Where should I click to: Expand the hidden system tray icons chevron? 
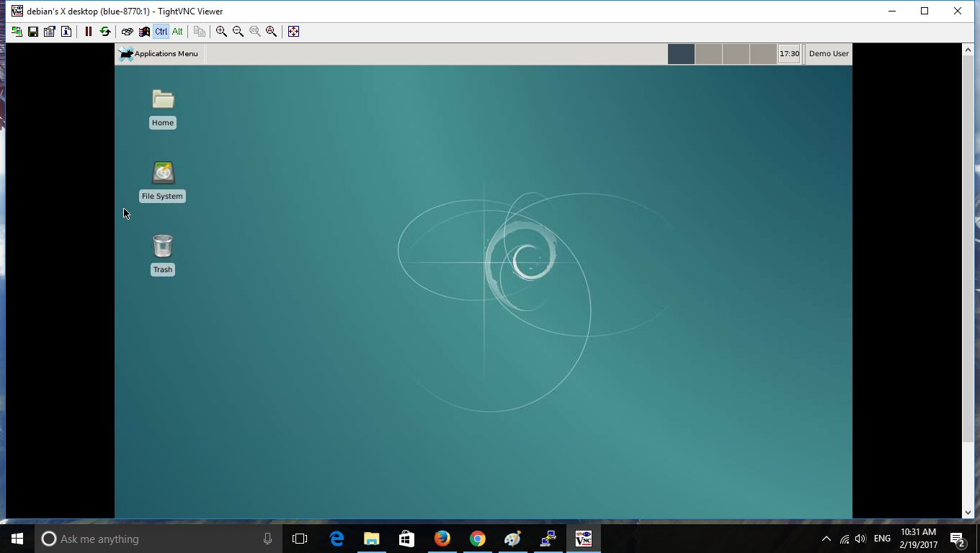click(x=827, y=539)
